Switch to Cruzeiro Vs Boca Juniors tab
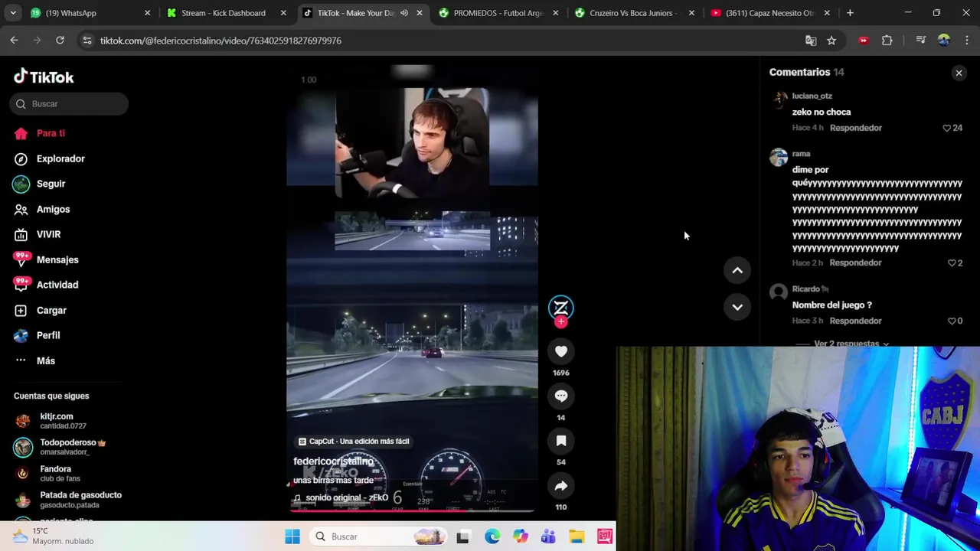 [632, 13]
